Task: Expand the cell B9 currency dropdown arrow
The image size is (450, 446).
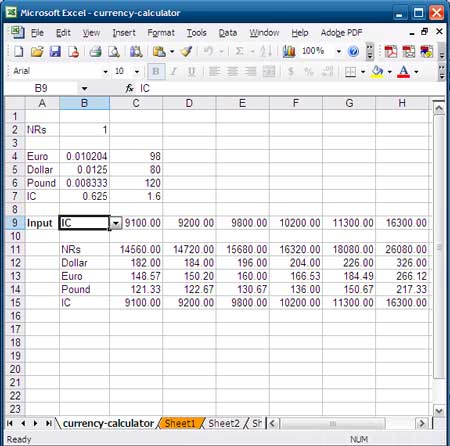Action: (x=116, y=223)
